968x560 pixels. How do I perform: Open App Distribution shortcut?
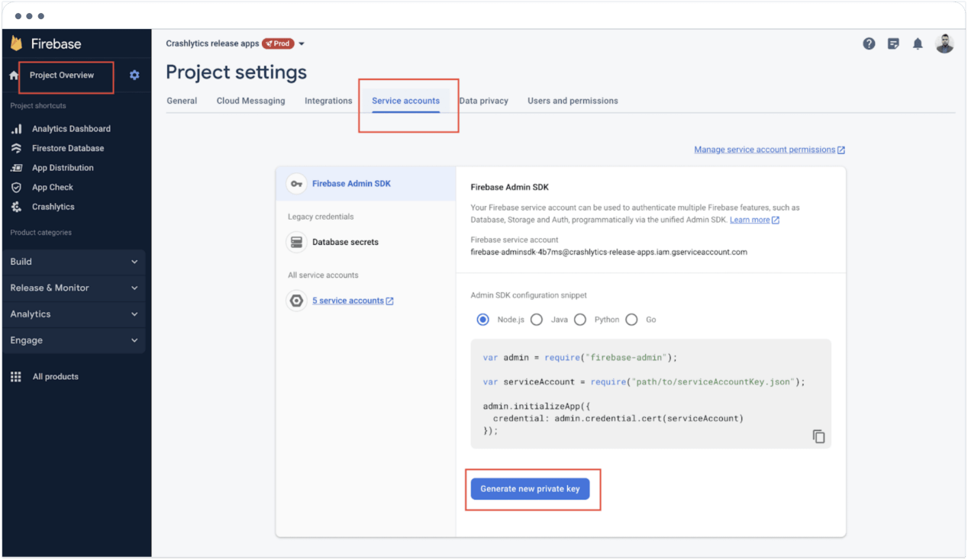(63, 168)
